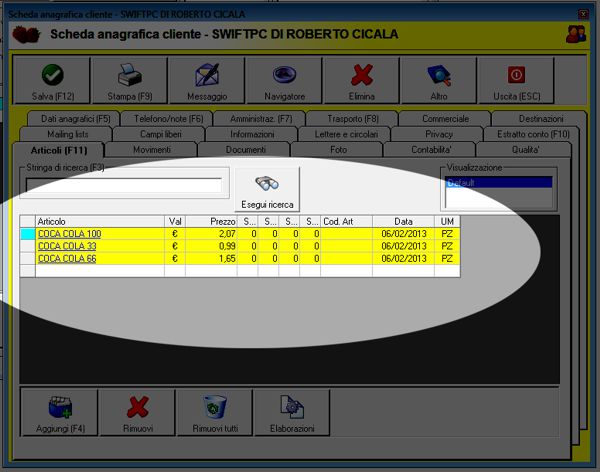
Task: Switch to the Qualita' tab
Action: click(x=525, y=150)
